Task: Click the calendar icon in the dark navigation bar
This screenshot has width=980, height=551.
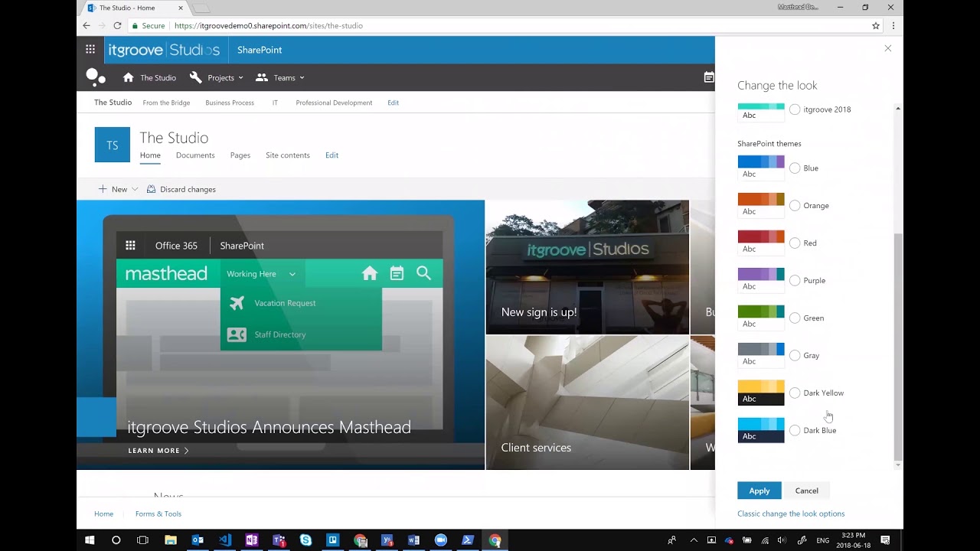Action: click(x=709, y=77)
